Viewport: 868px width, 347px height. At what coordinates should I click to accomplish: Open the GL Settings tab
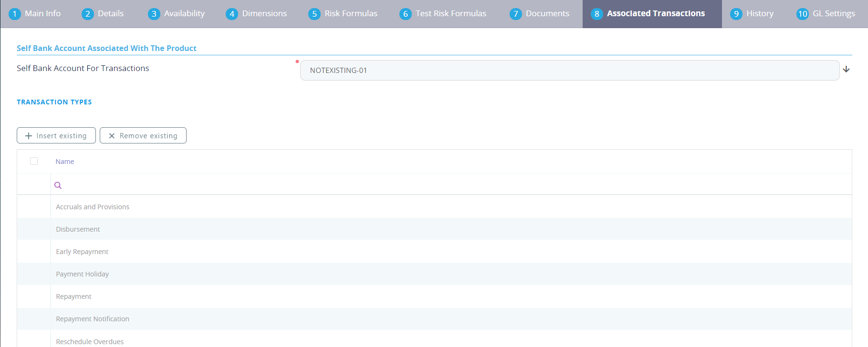point(826,14)
